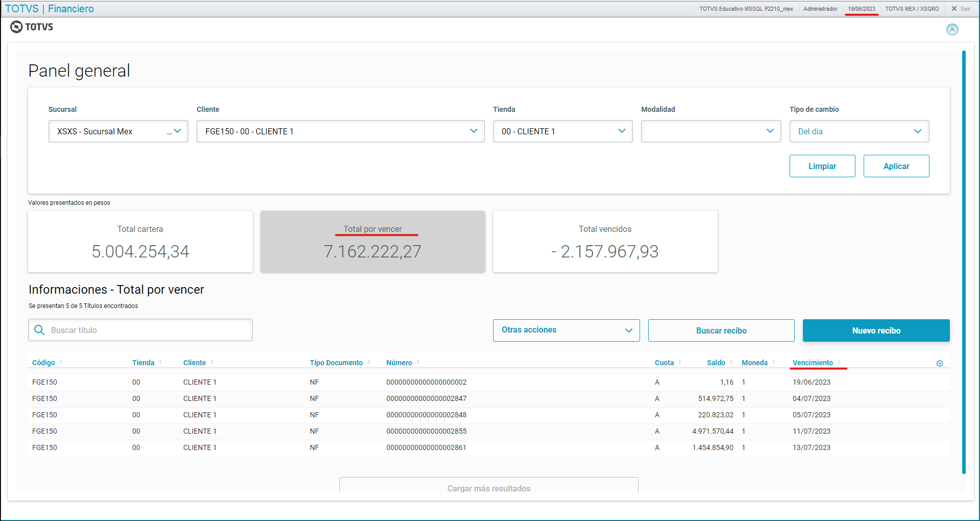980x521 pixels.
Task: Sort by Moneda column arrows
Action: coord(774,362)
